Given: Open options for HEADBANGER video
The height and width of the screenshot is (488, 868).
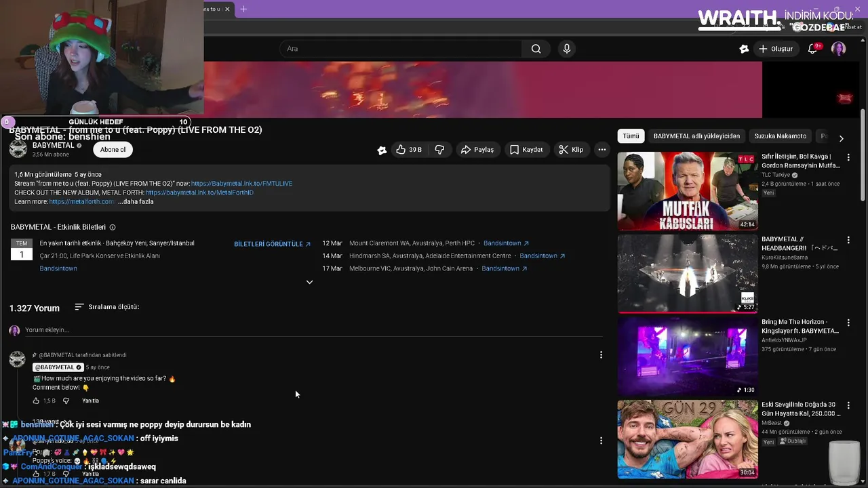Looking at the screenshot, I should point(848,240).
